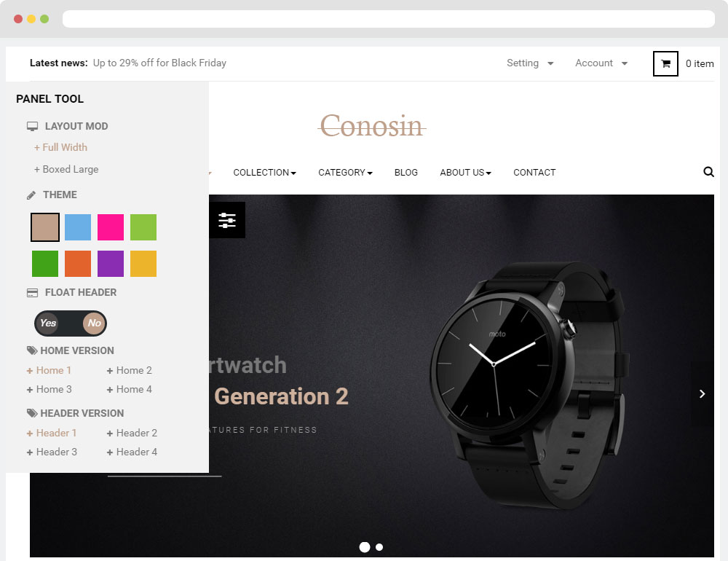728x561 pixels.
Task: Select Boxed Large layout
Action: click(x=66, y=169)
